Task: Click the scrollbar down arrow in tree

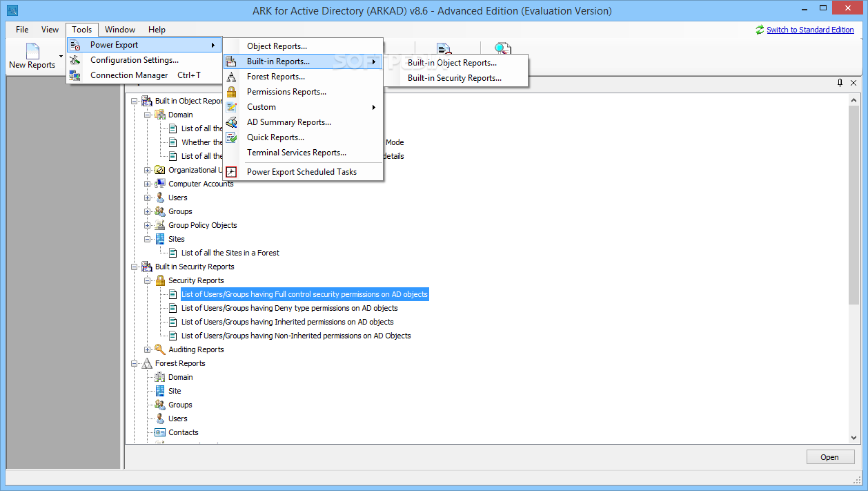Action: [854, 438]
